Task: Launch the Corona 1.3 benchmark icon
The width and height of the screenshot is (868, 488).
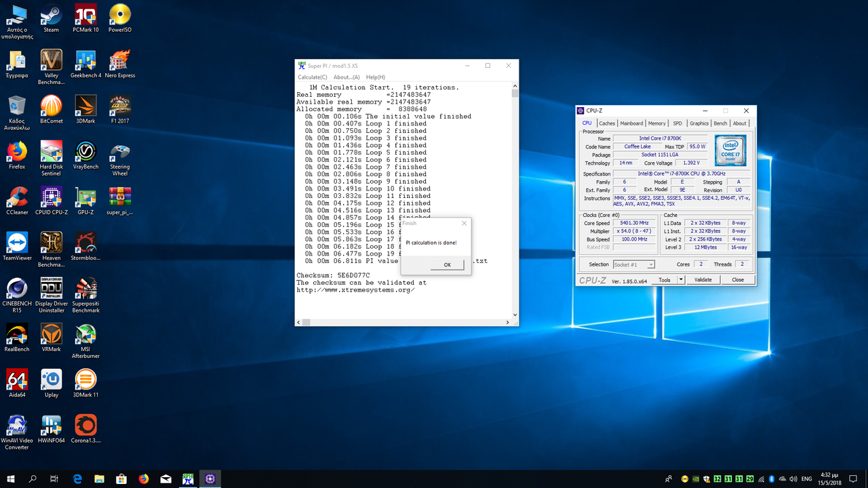Action: coord(85,428)
